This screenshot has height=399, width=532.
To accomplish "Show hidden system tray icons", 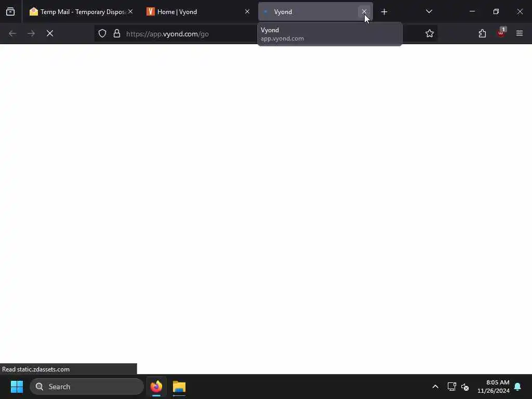I will (435, 387).
